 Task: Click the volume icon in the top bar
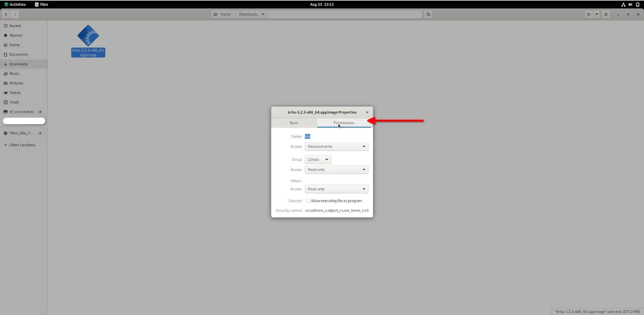[x=630, y=4]
